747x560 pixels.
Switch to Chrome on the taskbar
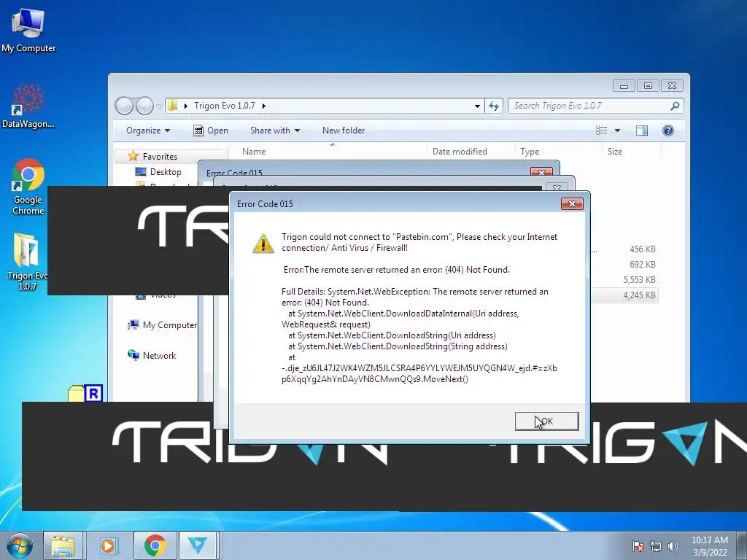click(x=155, y=545)
